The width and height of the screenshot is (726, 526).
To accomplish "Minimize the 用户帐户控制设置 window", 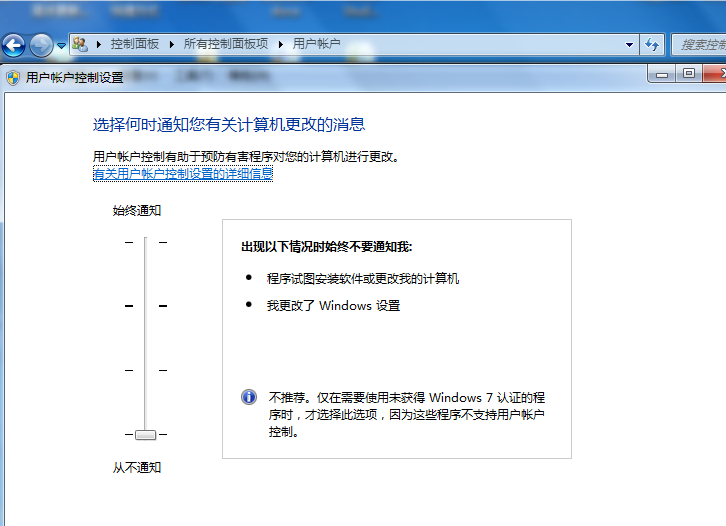I will [x=662, y=74].
